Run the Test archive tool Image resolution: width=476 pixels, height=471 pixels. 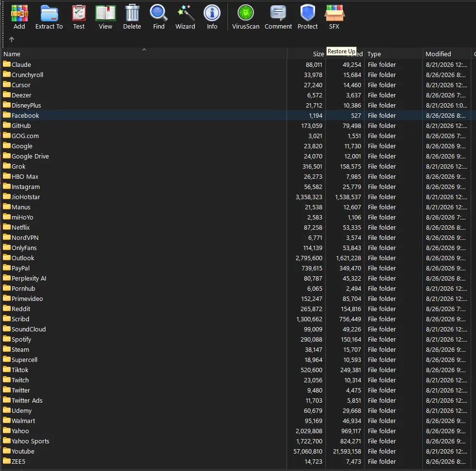(79, 14)
